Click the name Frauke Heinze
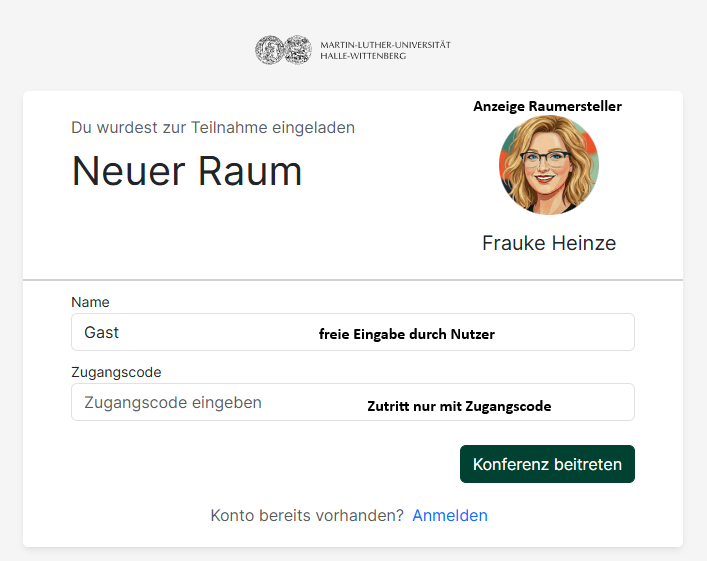This screenshot has height=561, width=707. click(x=549, y=243)
